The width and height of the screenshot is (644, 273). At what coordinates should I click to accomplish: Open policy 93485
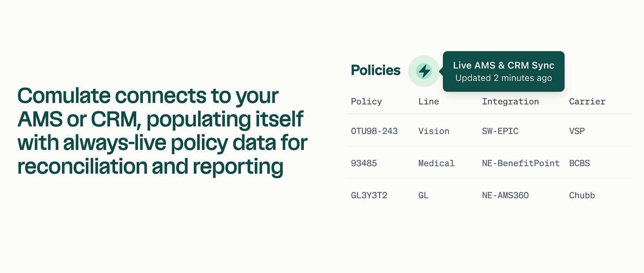pyautogui.click(x=364, y=163)
